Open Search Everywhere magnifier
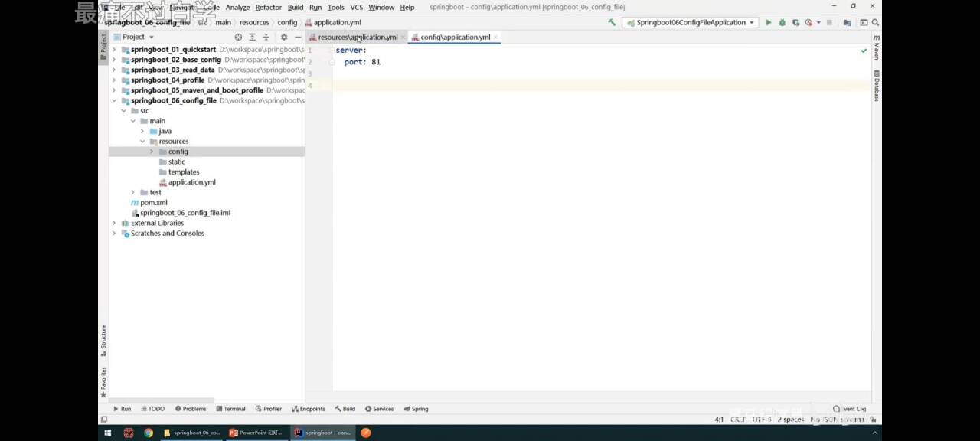980x441 pixels. 875,22
